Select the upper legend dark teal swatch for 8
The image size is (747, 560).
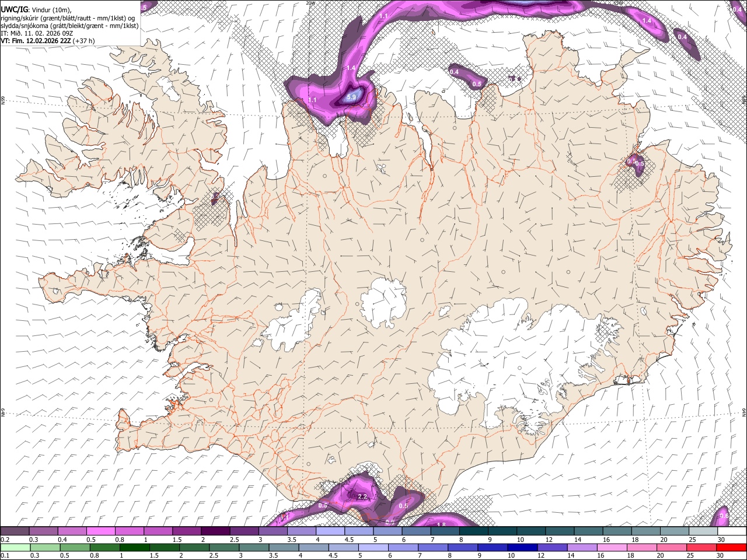coord(474,531)
